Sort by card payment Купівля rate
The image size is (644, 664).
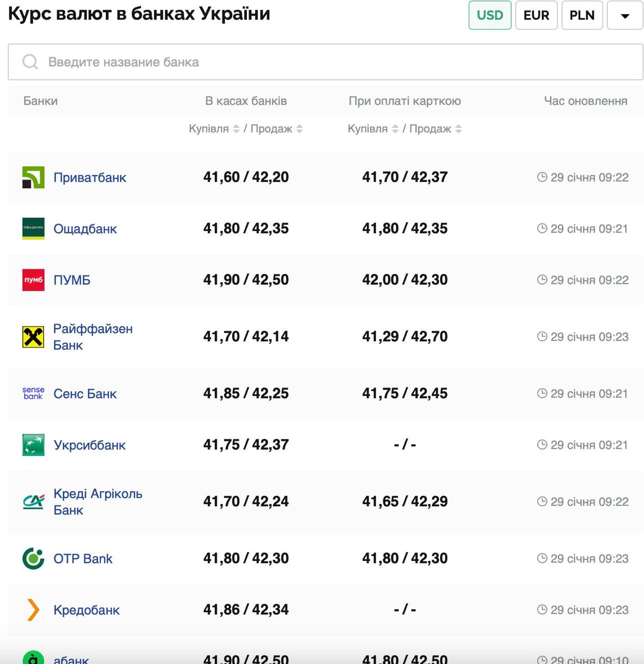click(x=395, y=129)
